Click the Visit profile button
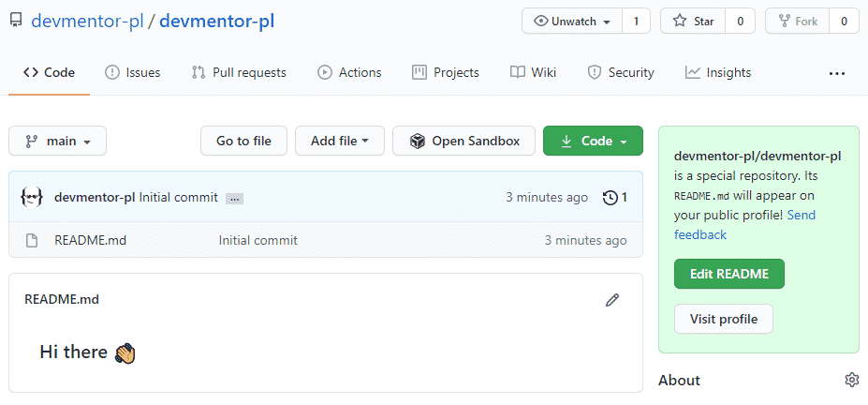The height and width of the screenshot is (405, 868). click(x=724, y=319)
